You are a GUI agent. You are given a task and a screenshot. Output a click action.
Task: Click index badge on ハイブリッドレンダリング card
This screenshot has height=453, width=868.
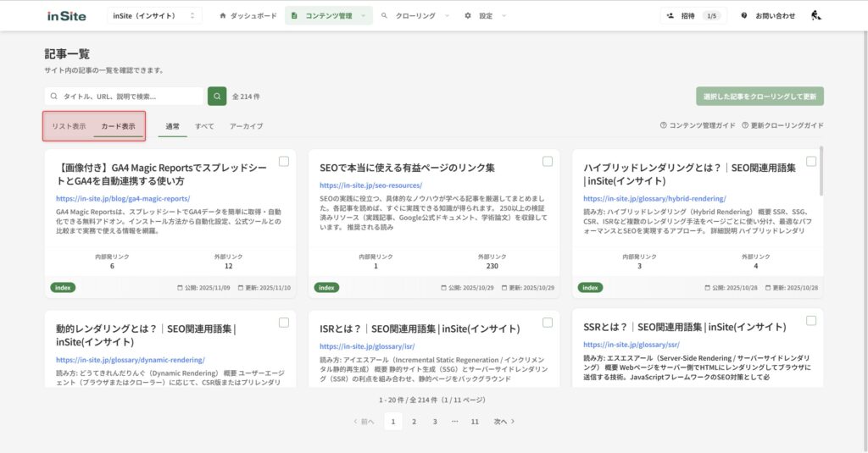tap(590, 288)
